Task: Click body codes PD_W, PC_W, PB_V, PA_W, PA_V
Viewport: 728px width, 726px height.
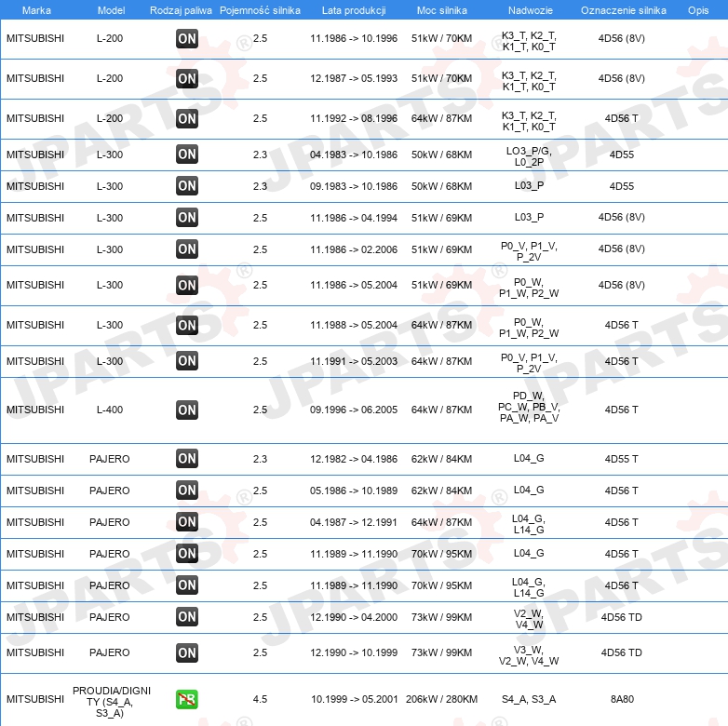Action: click(x=529, y=407)
